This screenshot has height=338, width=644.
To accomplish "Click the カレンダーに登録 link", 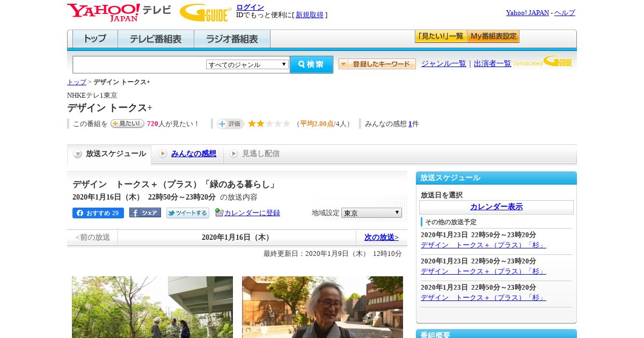I will point(252,213).
